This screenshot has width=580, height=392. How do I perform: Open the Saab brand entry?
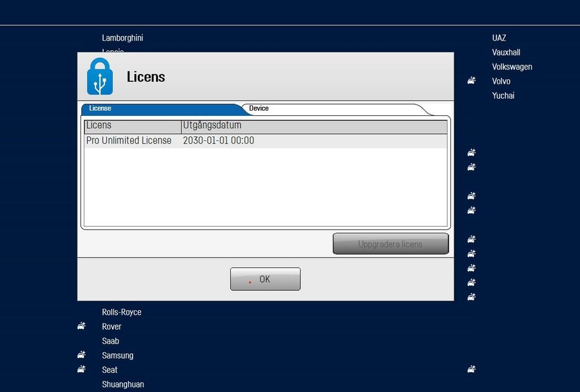tap(110, 341)
